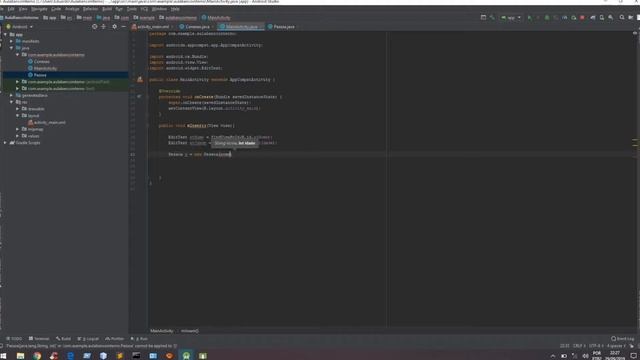The image size is (640, 360).
Task: Open the Help menu
Action: pos(175,9)
